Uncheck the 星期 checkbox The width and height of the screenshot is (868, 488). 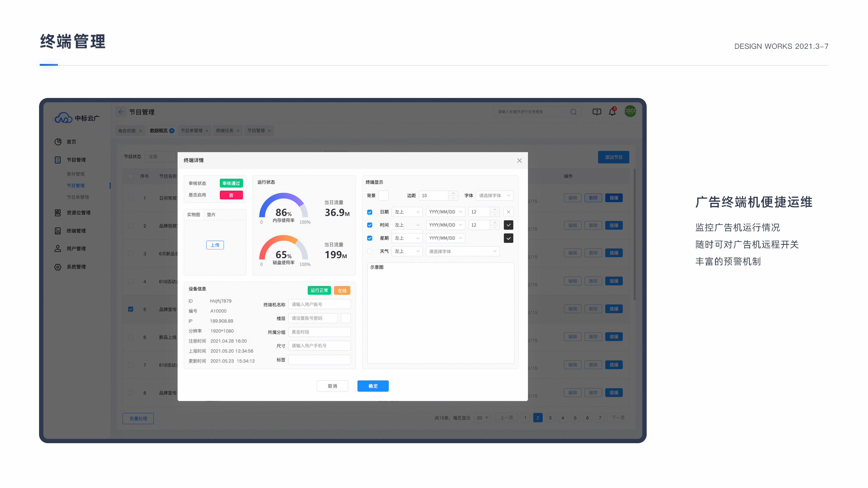tap(370, 238)
